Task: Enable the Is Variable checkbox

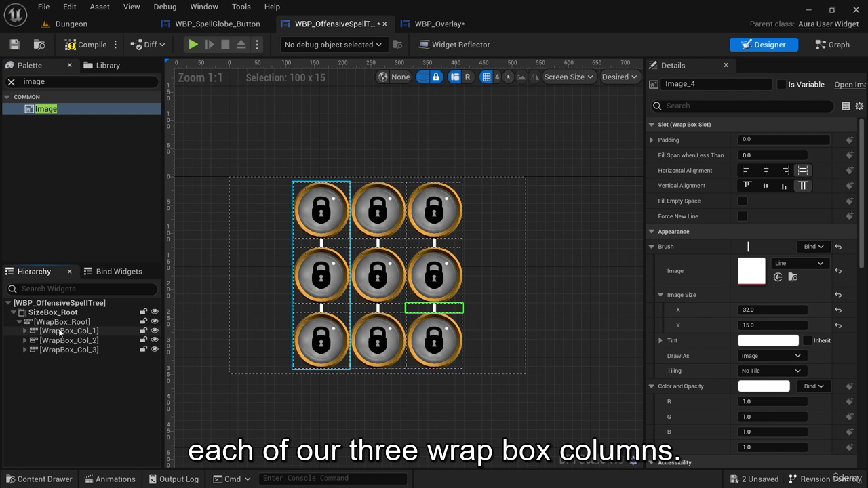Action: [x=781, y=84]
